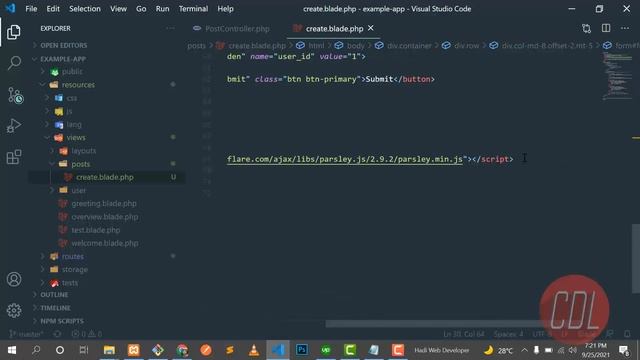This screenshot has height=360, width=640.
Task: Expand the user folder
Action: pyautogui.click(x=79, y=190)
